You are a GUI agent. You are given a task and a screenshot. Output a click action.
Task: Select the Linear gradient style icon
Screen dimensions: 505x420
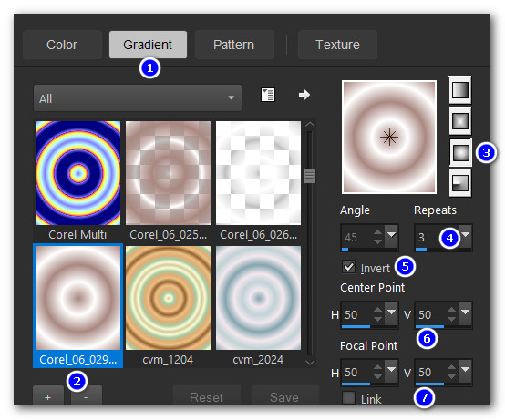(460, 90)
